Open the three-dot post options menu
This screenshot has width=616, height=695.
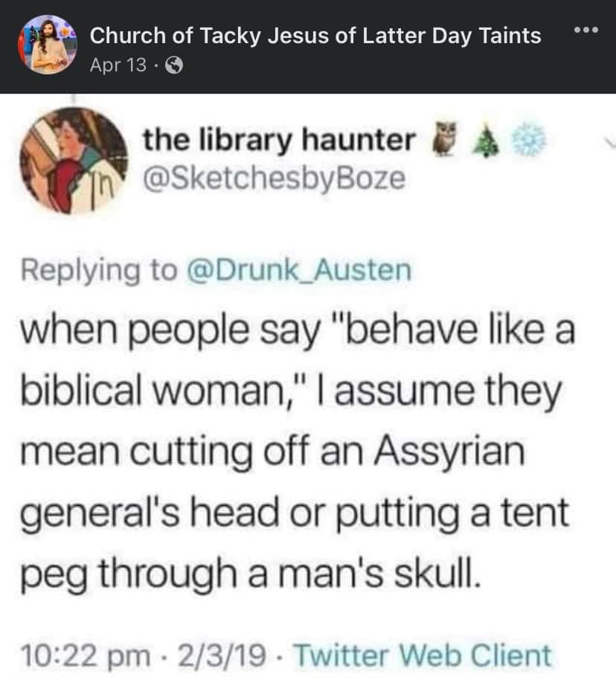coord(585,31)
